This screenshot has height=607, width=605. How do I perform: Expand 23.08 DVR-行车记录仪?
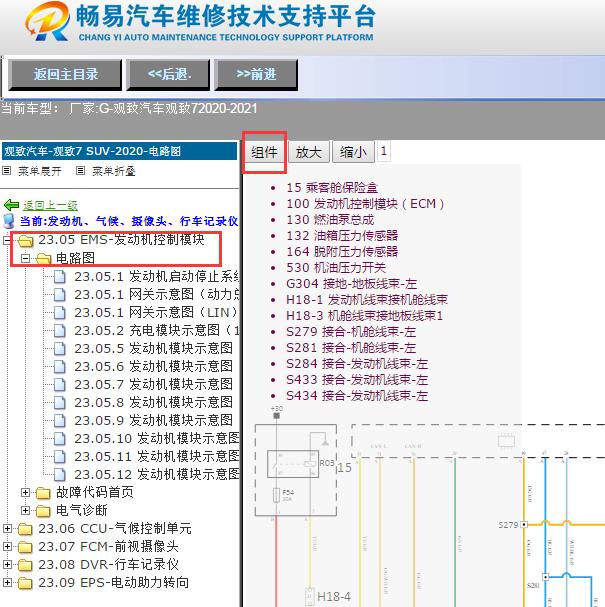(7, 564)
